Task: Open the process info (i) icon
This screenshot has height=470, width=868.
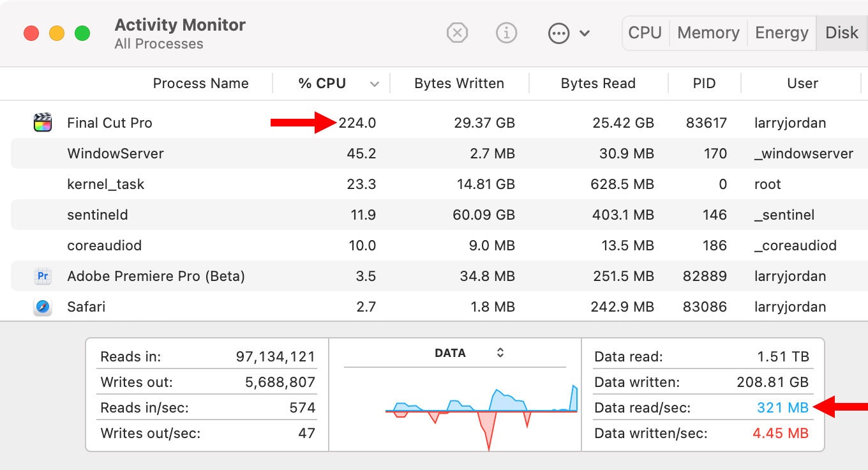Action: (506, 33)
